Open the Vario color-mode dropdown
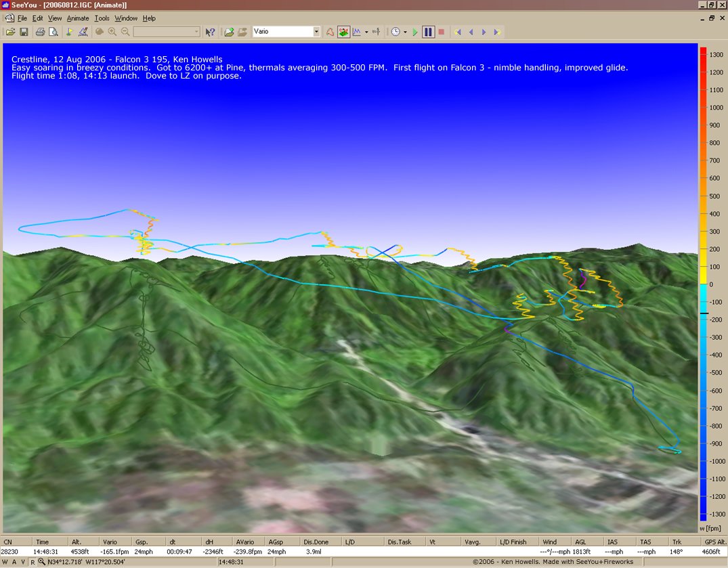The image size is (728, 568). (x=316, y=32)
